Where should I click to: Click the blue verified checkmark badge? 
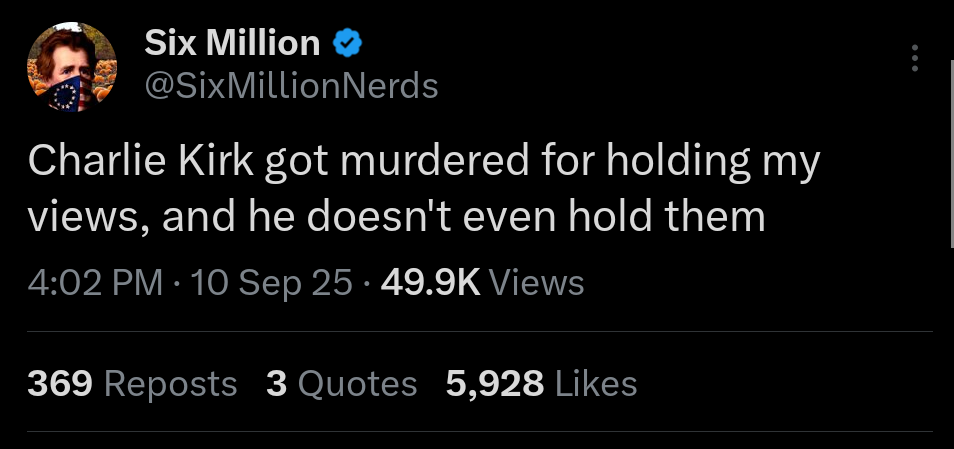coord(347,43)
